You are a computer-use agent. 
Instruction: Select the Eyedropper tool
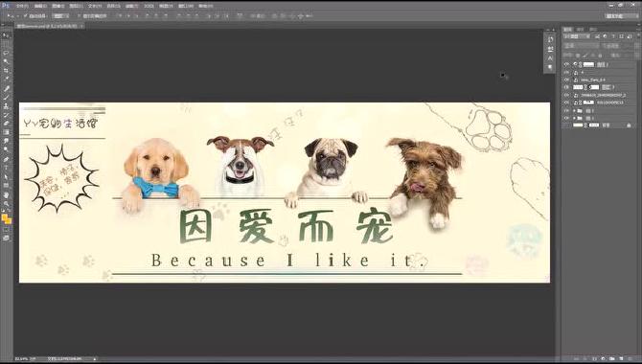tap(6, 79)
